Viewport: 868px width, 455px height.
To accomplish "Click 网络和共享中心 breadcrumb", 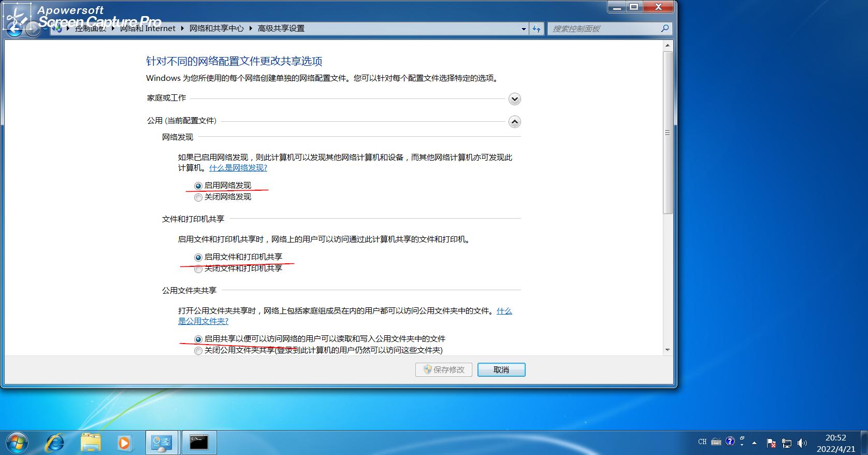I will tap(216, 29).
